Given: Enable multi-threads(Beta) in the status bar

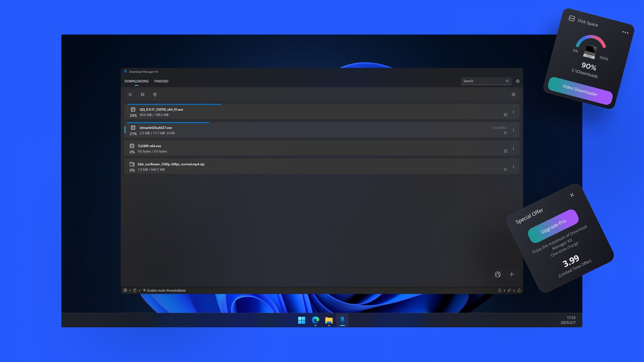Looking at the screenshot, I should 165,290.
